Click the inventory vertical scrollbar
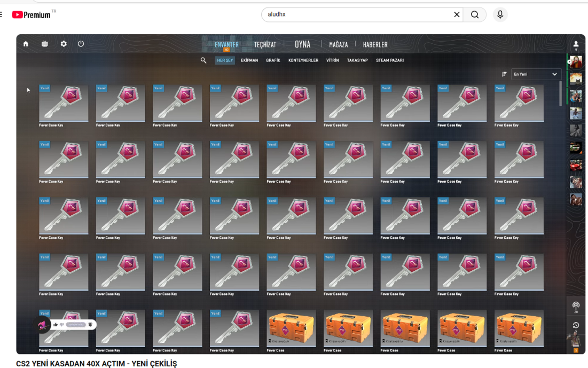 tap(561, 94)
